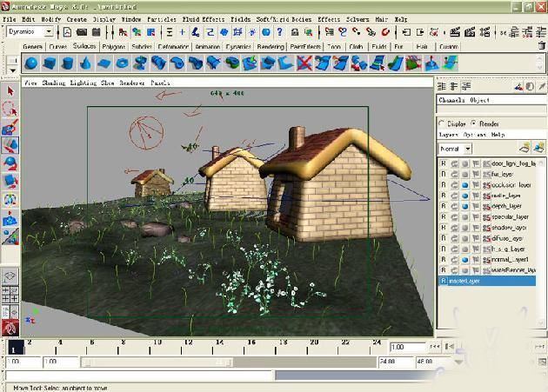This screenshot has height=392, width=548.
Task: Open the Panels menu in viewport
Action: (160, 83)
